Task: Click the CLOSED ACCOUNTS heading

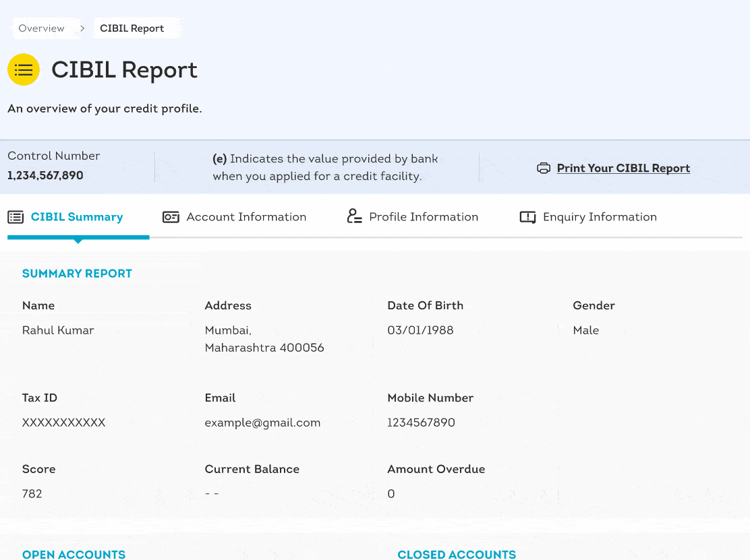Action: [x=457, y=554]
